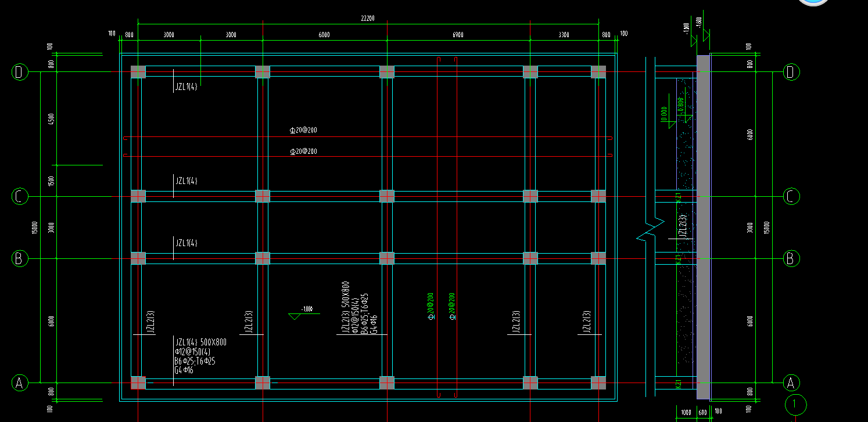Select the -1.000 elevation mark above section
Viewport: 868px width, 422px height.
coord(686,27)
